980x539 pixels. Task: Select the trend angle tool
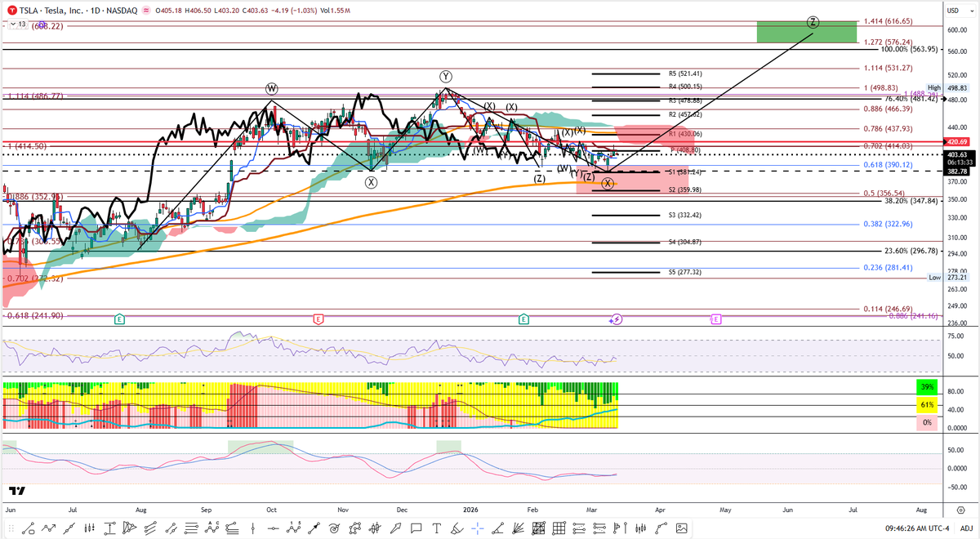[497, 528]
